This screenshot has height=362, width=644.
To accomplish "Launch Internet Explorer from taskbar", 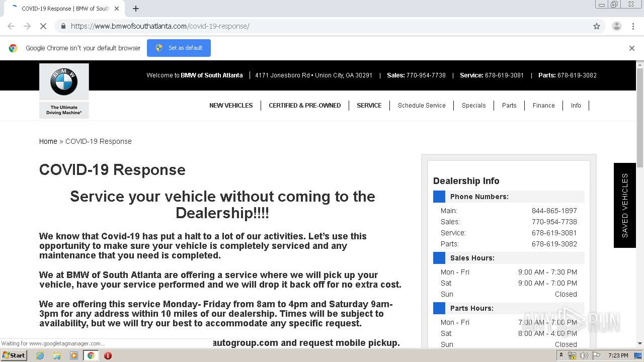I will pyautogui.click(x=40, y=355).
